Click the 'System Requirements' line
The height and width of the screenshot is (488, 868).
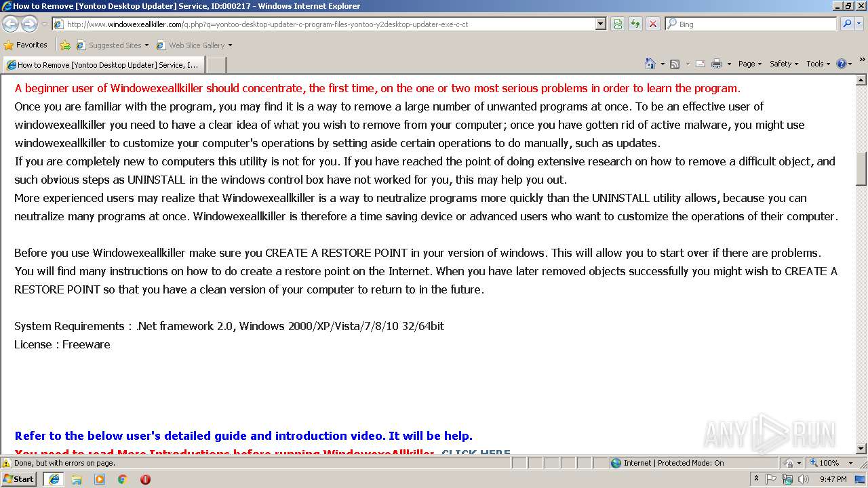[229, 326]
